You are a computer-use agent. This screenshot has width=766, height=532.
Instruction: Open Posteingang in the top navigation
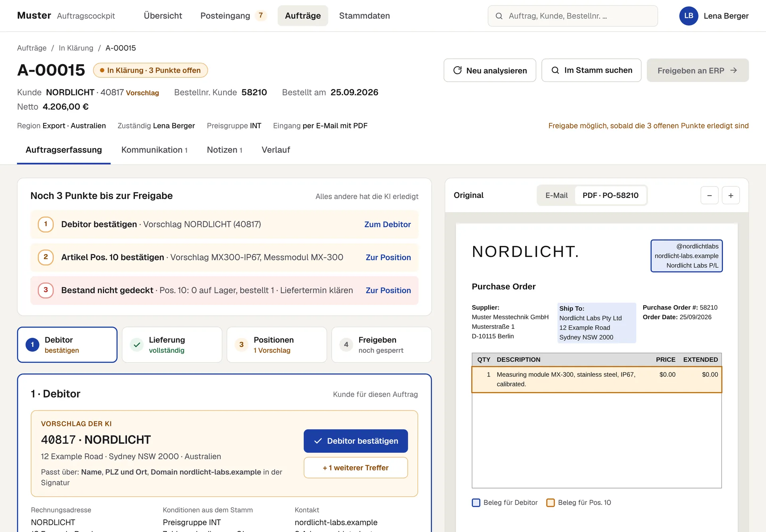click(233, 16)
